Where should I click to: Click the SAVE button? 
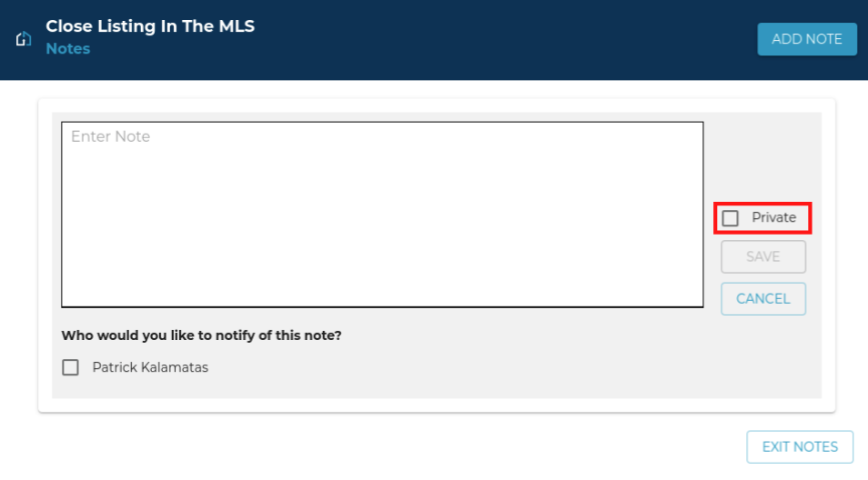point(763,256)
